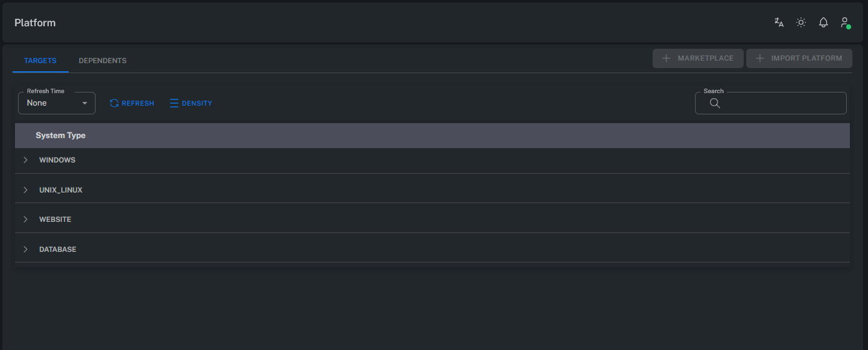The image size is (868, 350).
Task: Open the user profile icon
Action: pyautogui.click(x=845, y=22)
